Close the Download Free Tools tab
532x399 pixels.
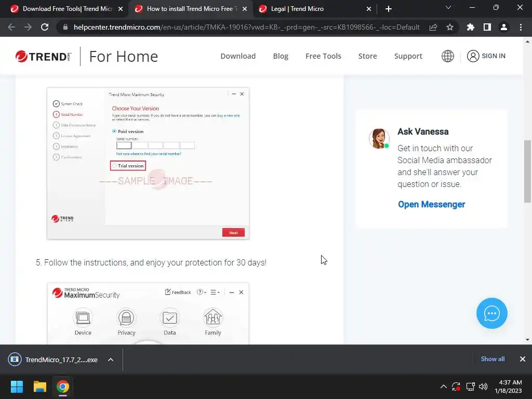click(x=121, y=9)
